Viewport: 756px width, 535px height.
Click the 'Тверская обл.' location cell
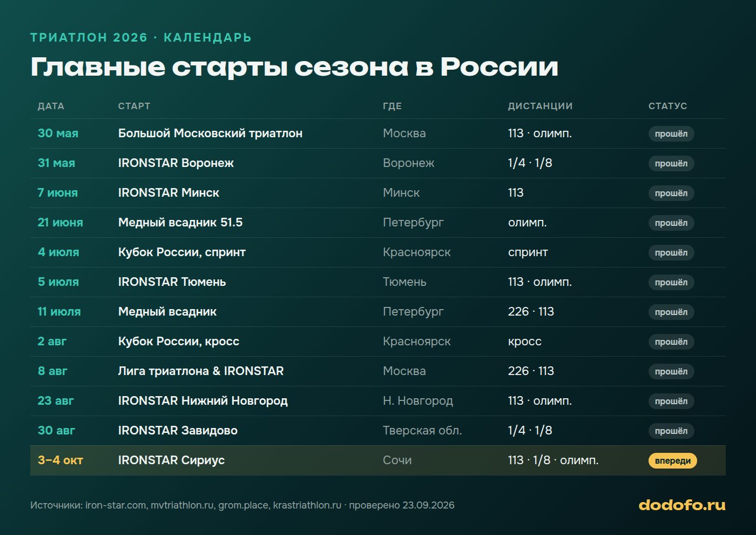(x=422, y=431)
